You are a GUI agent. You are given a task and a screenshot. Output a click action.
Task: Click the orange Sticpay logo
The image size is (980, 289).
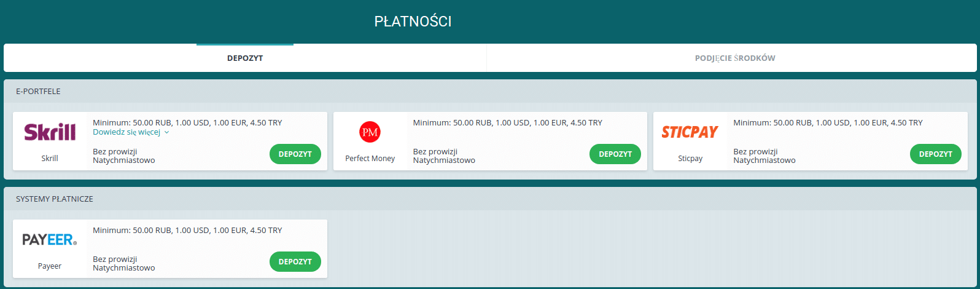coord(690,132)
